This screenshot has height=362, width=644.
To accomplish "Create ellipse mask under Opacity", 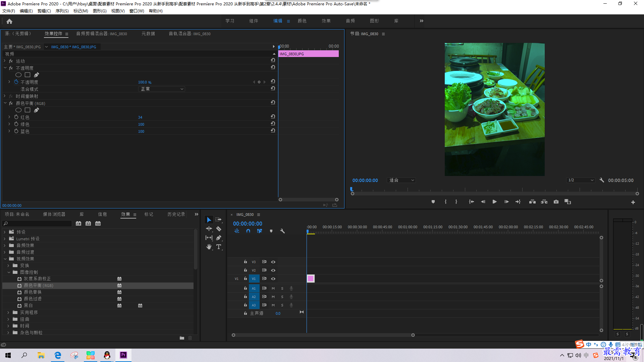I will point(18,75).
